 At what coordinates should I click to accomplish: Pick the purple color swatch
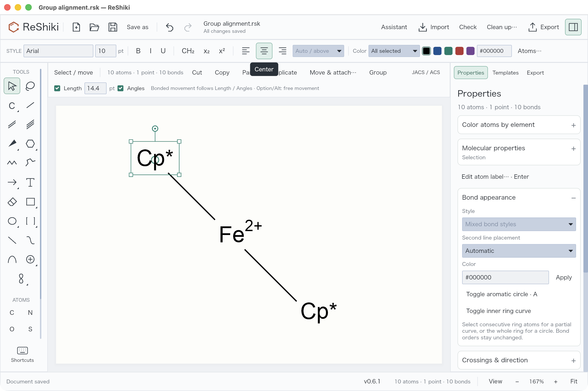(470, 51)
